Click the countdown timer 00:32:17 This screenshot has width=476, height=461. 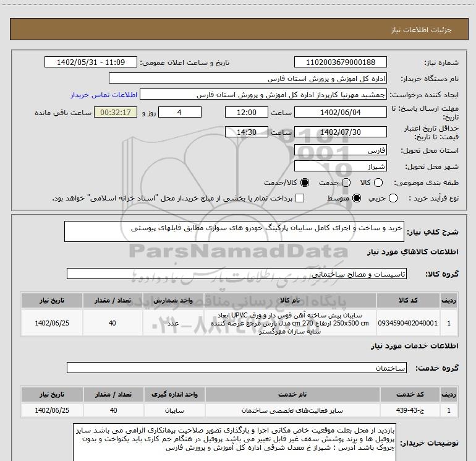[x=116, y=113]
